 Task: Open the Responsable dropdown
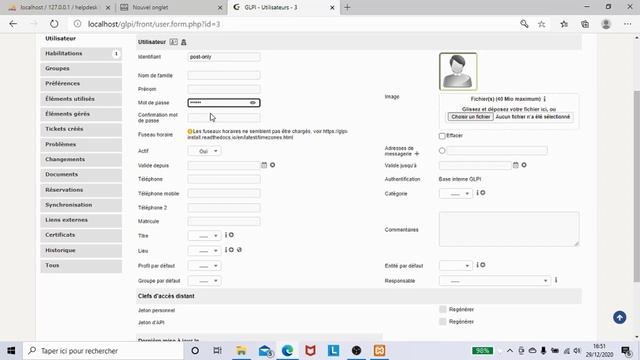tap(495, 281)
